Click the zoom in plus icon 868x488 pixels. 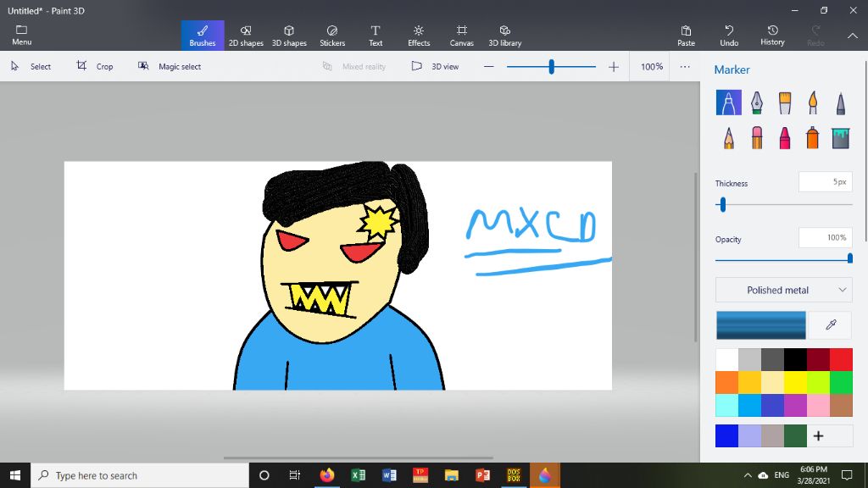pyautogui.click(x=614, y=66)
